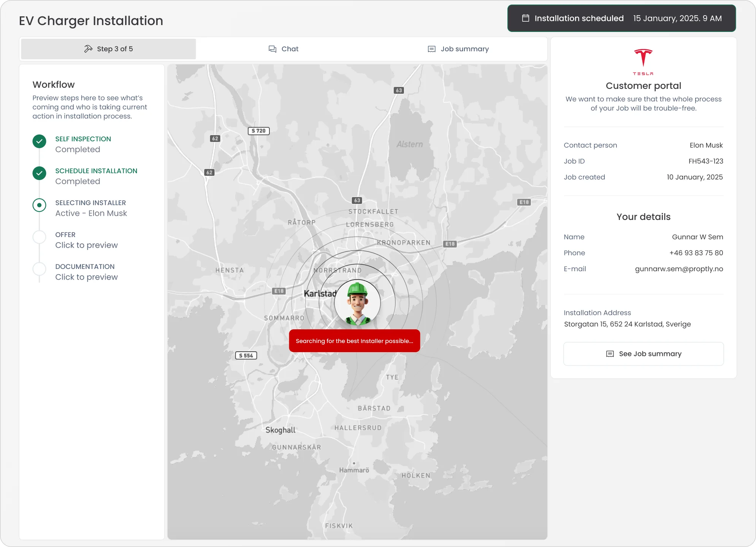Switch to the Chat tab
The width and height of the screenshot is (756, 547).
pyautogui.click(x=284, y=49)
